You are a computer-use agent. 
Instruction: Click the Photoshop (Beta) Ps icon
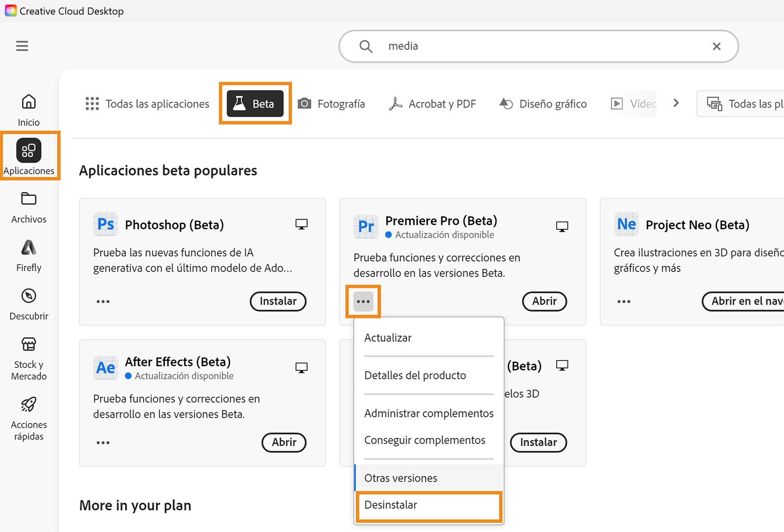(x=106, y=224)
